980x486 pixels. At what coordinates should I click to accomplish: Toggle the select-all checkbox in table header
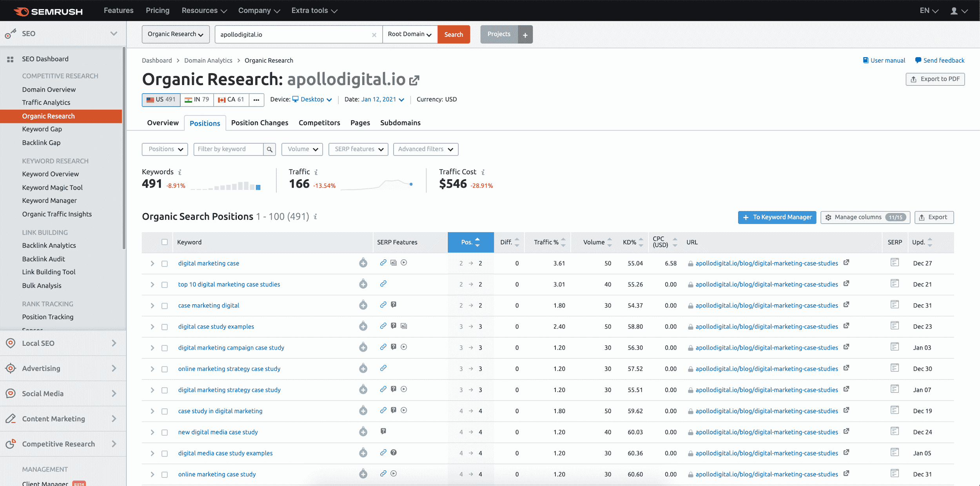(165, 242)
